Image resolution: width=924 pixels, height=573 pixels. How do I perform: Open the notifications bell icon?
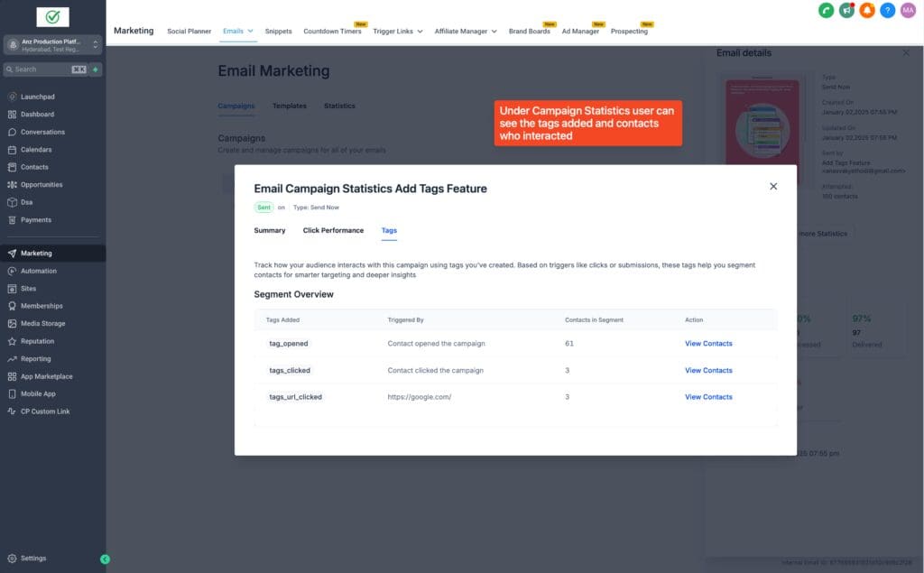coord(867,11)
